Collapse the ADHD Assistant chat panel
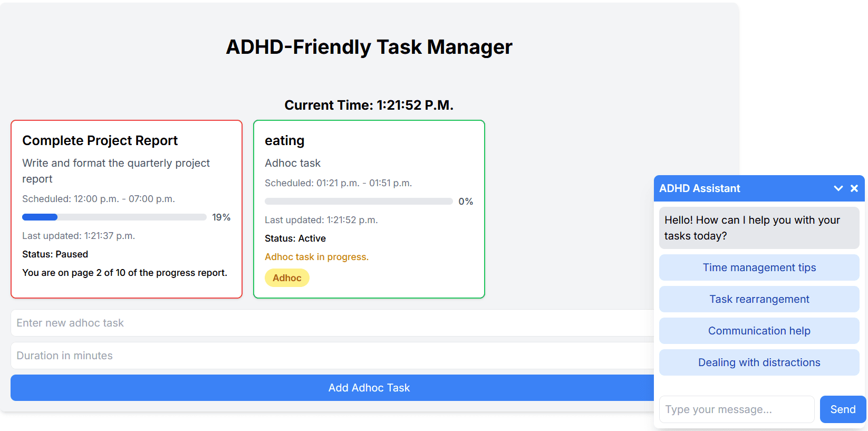This screenshot has height=431, width=868. [x=838, y=188]
